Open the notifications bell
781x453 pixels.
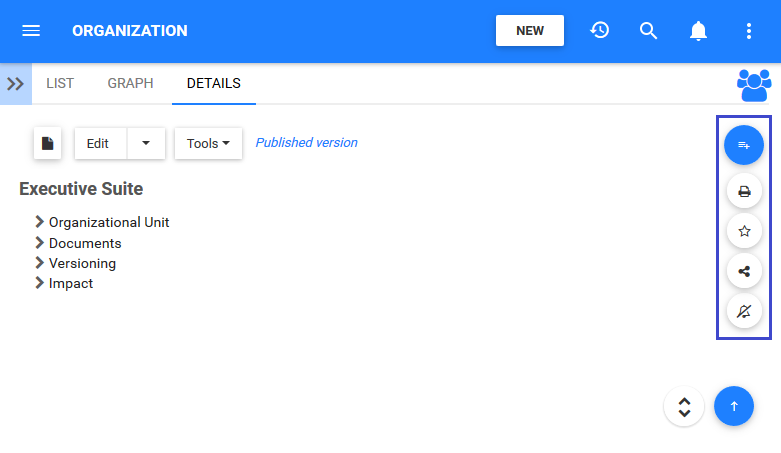(699, 31)
